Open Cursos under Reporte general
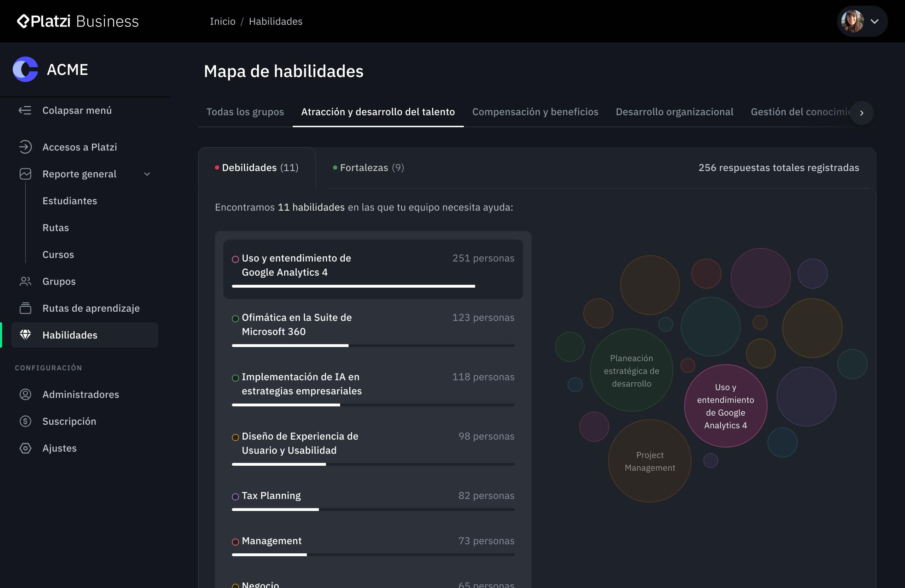This screenshot has height=588, width=905. click(x=58, y=255)
